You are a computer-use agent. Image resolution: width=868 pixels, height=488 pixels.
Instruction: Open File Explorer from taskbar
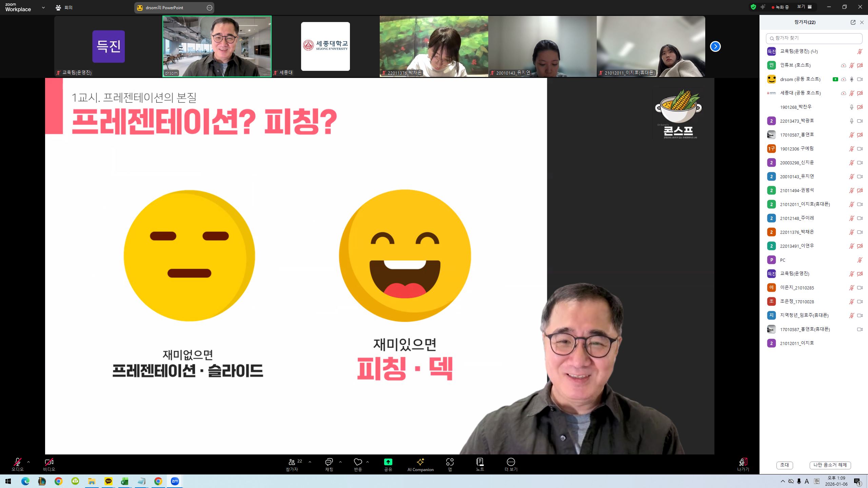pyautogui.click(x=92, y=481)
